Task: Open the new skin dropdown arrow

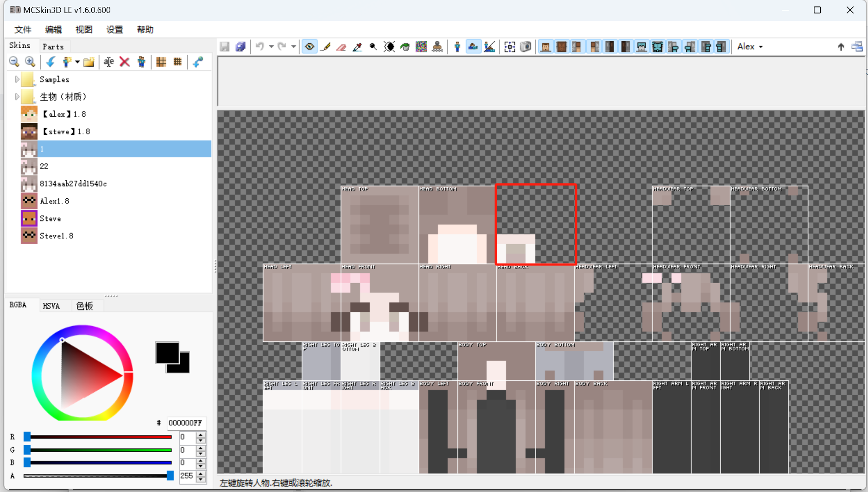Action: click(x=77, y=62)
